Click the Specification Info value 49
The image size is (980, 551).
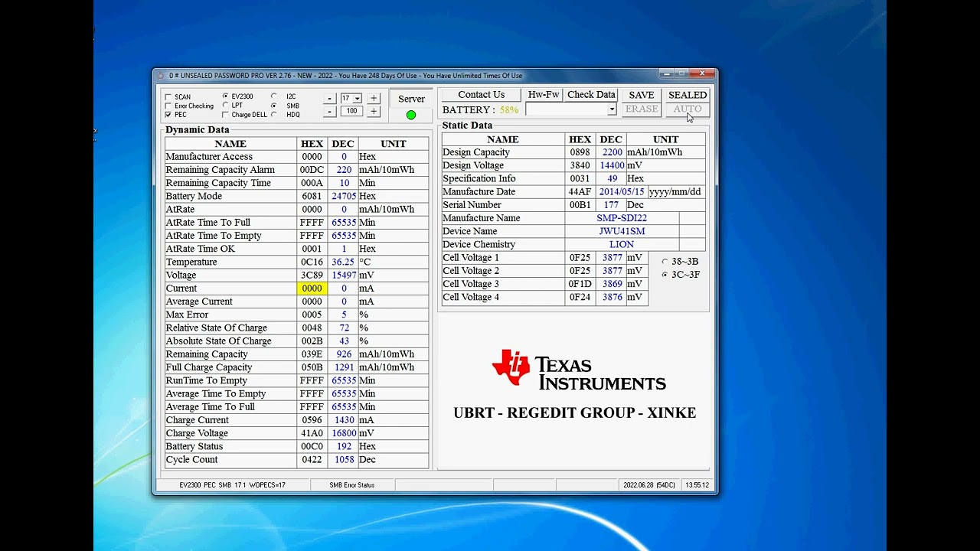point(612,178)
